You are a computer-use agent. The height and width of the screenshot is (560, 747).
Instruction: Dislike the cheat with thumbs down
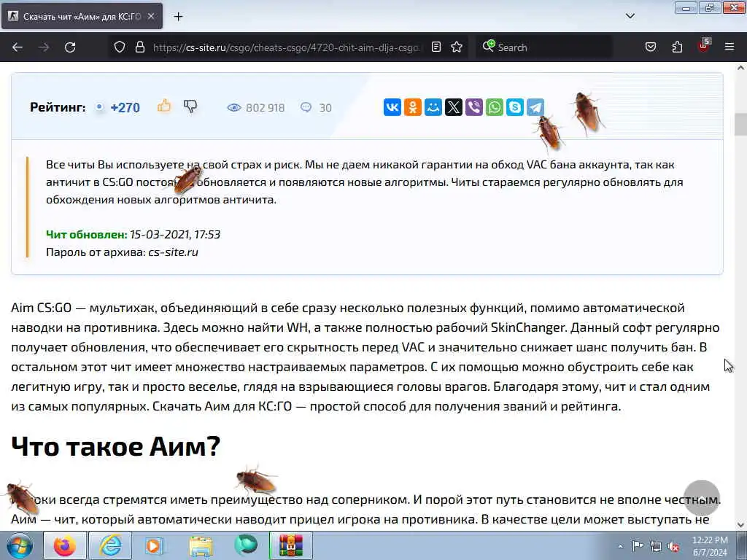click(x=190, y=106)
